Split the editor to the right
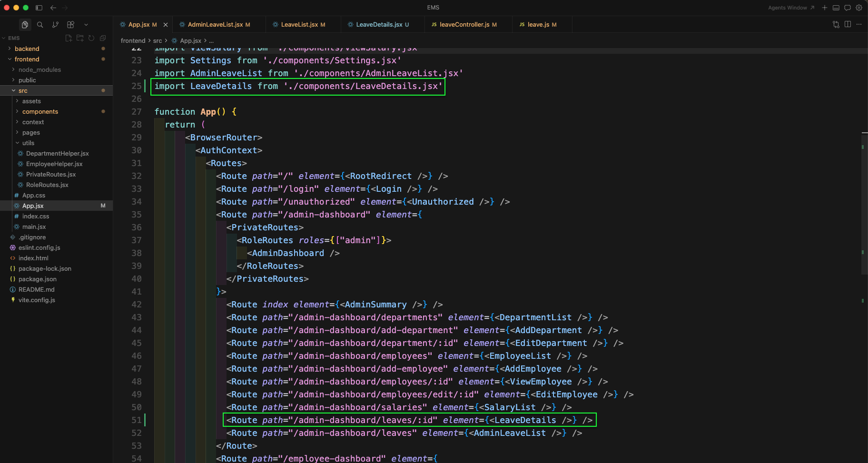This screenshot has height=463, width=868. [x=848, y=24]
